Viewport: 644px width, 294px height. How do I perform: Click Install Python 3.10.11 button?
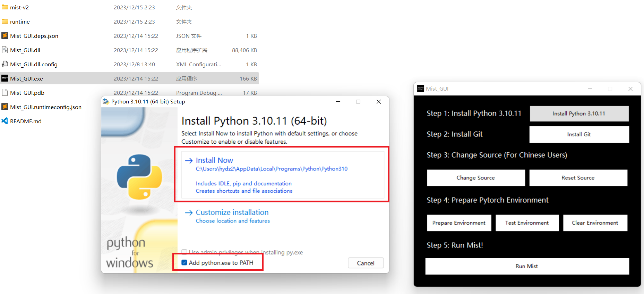pyautogui.click(x=579, y=114)
